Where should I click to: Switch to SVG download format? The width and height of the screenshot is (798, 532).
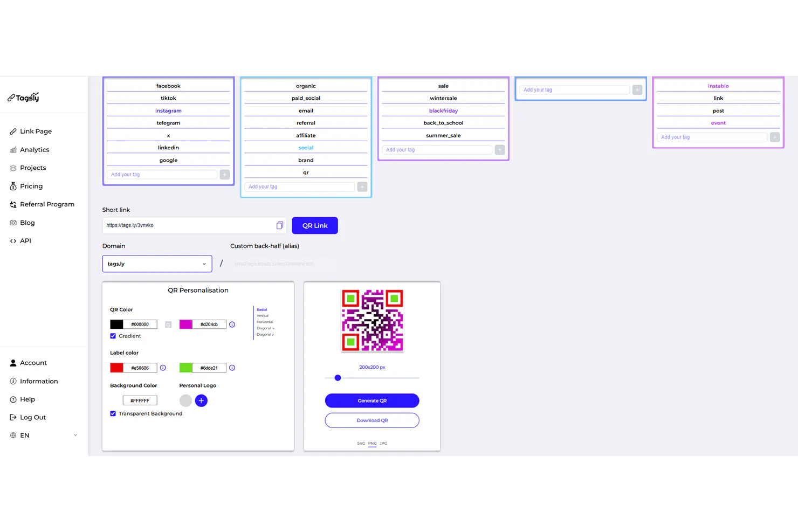point(361,444)
